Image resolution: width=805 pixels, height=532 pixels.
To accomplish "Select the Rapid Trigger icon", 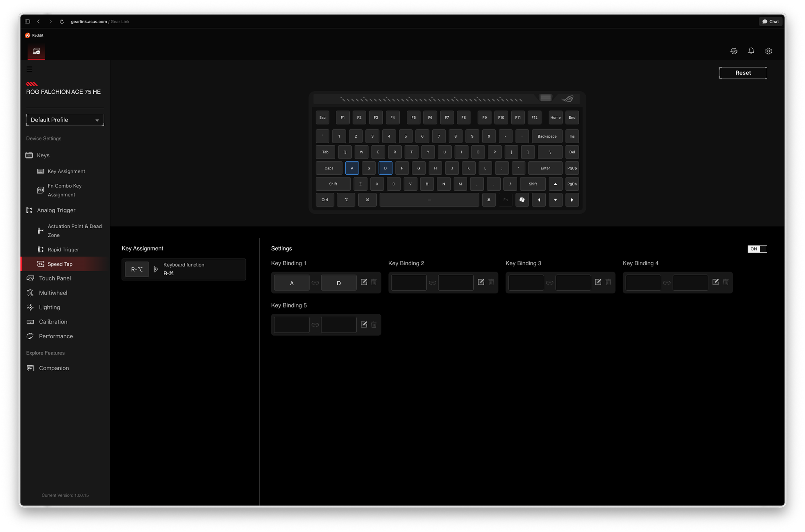I will pos(40,250).
